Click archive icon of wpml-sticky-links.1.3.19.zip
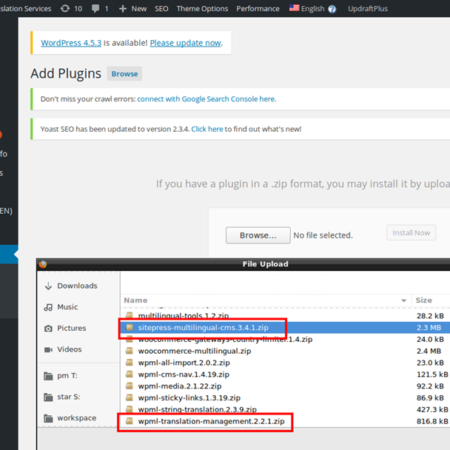The width and height of the screenshot is (450, 450). pos(129,397)
